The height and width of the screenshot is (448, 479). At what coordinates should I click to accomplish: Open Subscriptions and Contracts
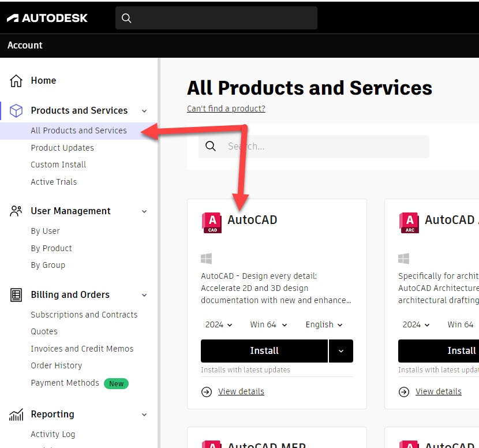point(84,315)
